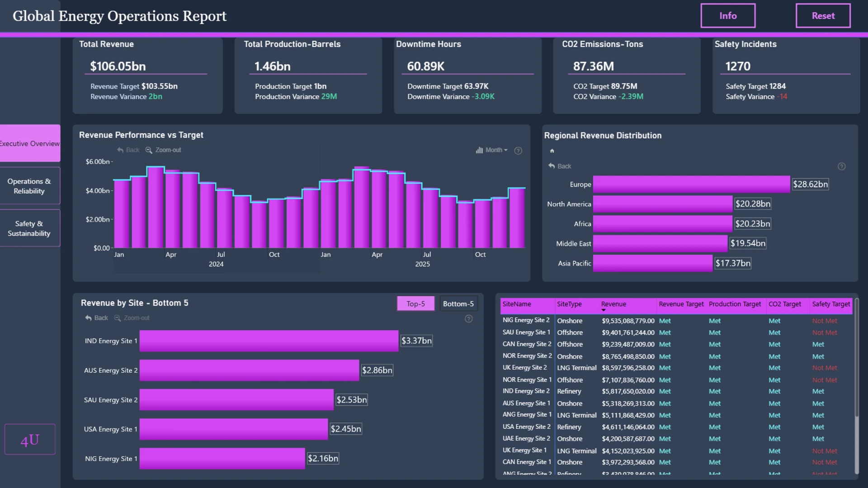The image size is (868, 488).
Task: Switch to Top-5 sites view
Action: (x=415, y=304)
